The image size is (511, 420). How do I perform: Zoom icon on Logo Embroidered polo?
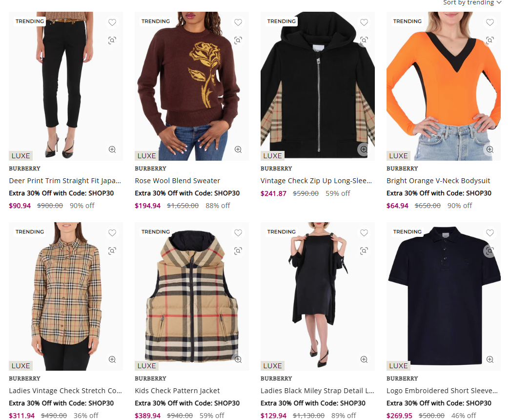tap(490, 359)
